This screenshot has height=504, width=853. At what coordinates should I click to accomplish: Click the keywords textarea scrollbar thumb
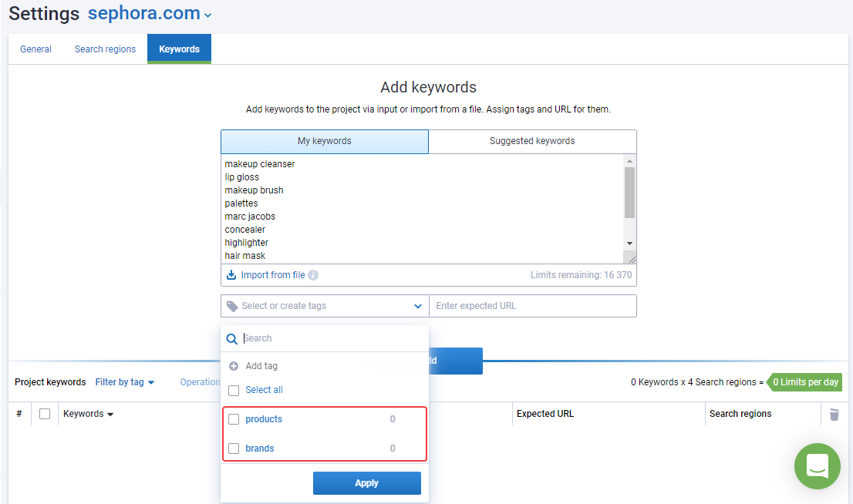click(x=629, y=193)
